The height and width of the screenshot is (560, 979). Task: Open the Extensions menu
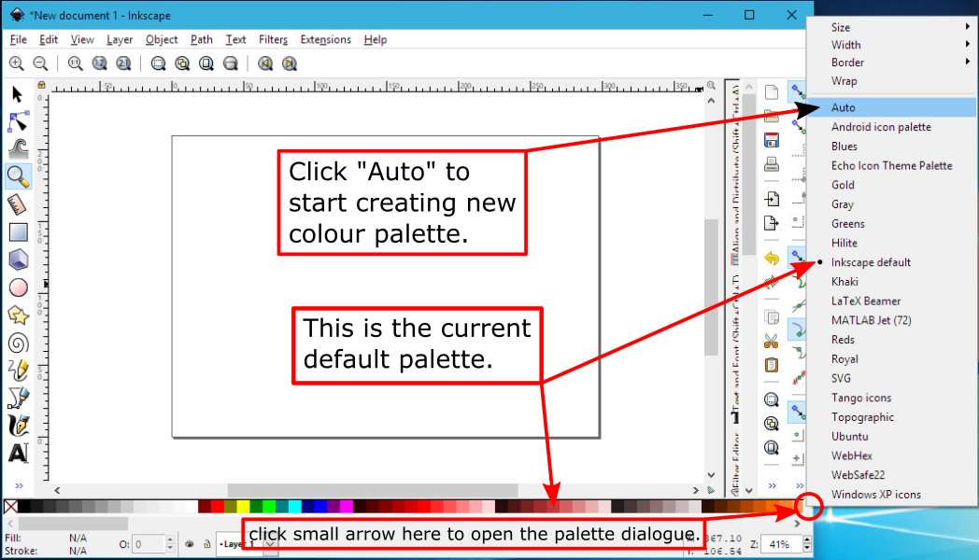point(325,39)
